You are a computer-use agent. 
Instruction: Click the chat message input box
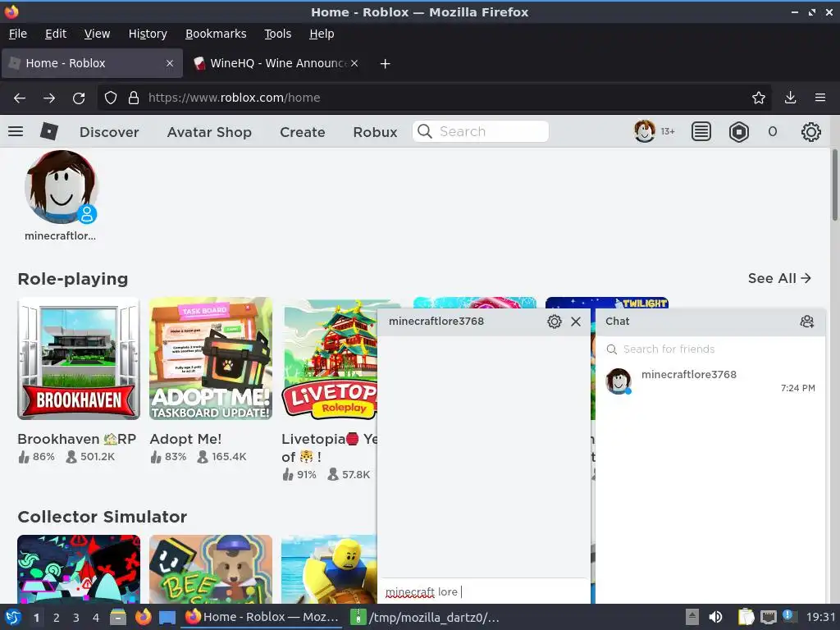[x=483, y=591]
